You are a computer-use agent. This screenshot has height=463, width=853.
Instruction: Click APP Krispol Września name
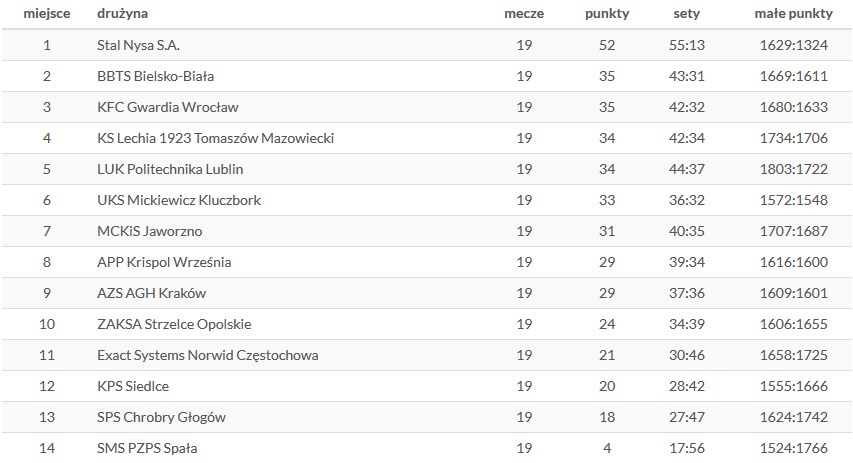164,262
